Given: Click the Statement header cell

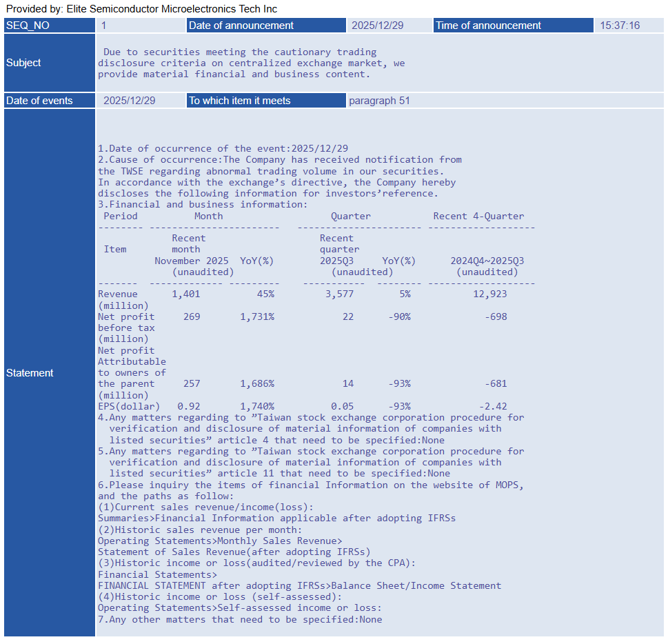Looking at the screenshot, I should (x=50, y=372).
